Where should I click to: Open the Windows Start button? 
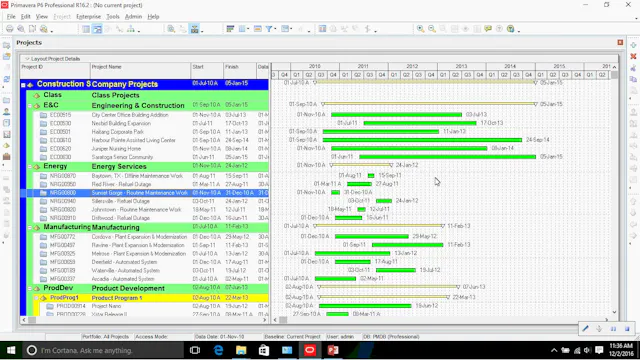pos(11,350)
